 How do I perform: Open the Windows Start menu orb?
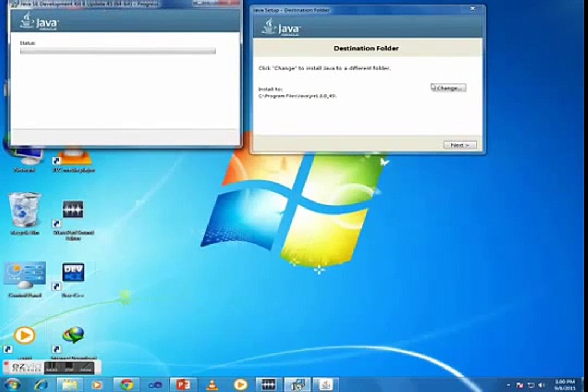click(x=13, y=385)
